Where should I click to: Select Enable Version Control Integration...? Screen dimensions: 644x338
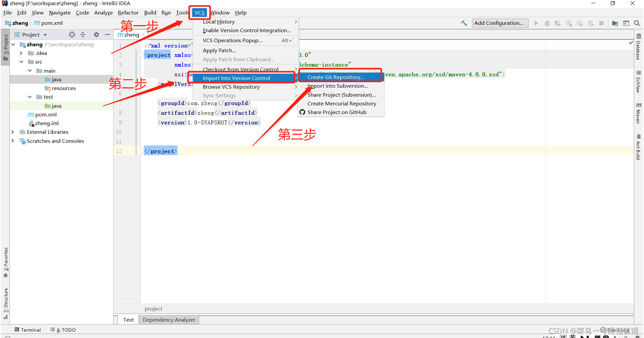[x=245, y=31]
